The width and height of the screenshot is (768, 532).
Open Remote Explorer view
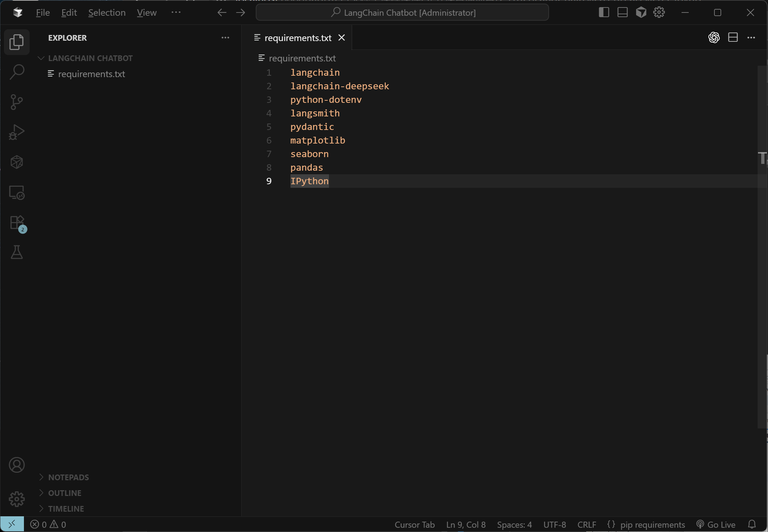pyautogui.click(x=16, y=192)
